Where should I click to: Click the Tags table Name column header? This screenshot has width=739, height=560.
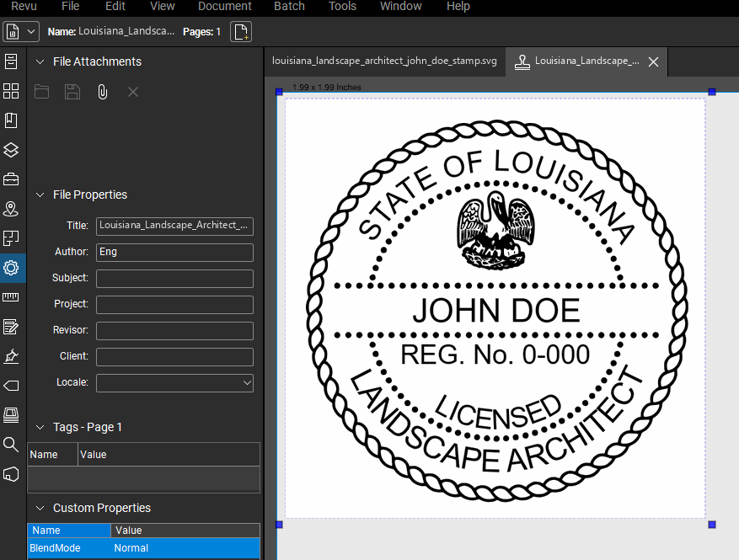(x=52, y=455)
